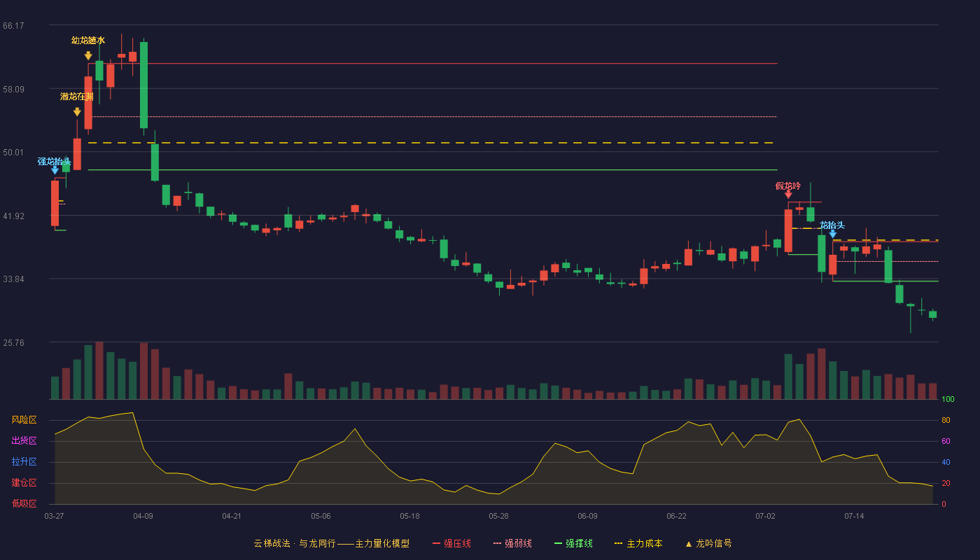Click the 66.17 price axis label
Viewport: 980px width, 560px height.
coord(13,26)
